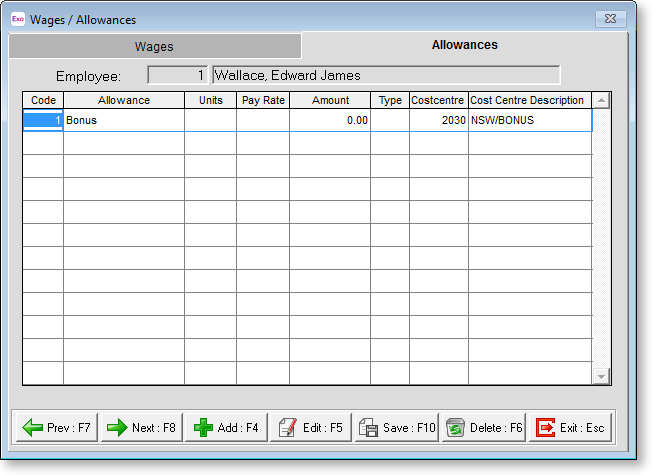Click the Delete recycle bin icon
The image size is (652, 475).
[x=455, y=427]
